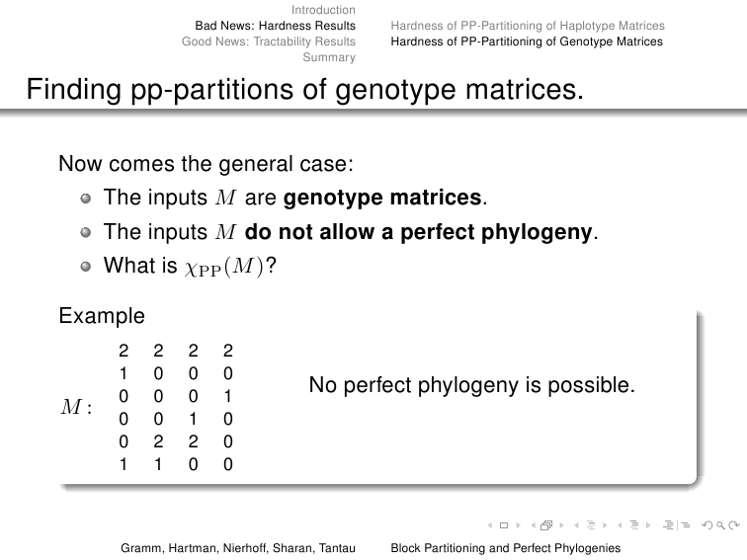Image resolution: width=747 pixels, height=560 pixels.
Task: Go to next frame using arrow after frames icon
Action: pyautogui.click(x=561, y=525)
